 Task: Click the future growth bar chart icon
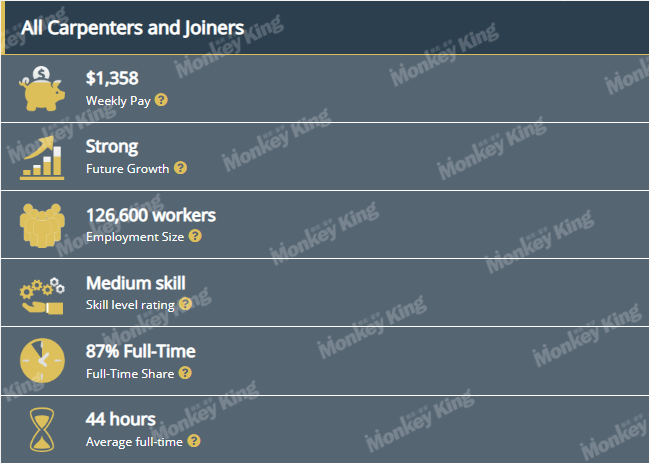coord(42,158)
